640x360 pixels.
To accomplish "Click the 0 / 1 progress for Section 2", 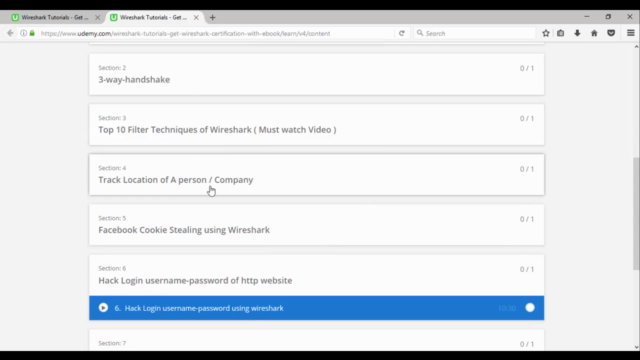I will (x=527, y=68).
